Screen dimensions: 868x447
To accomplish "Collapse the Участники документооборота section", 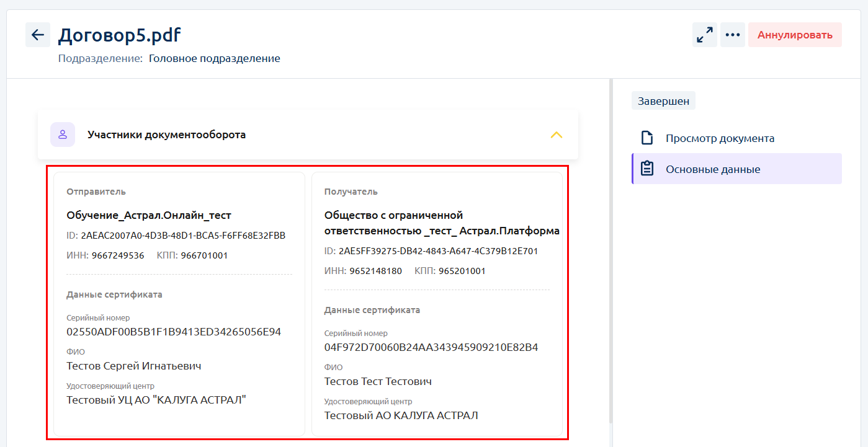I will pos(557,135).
